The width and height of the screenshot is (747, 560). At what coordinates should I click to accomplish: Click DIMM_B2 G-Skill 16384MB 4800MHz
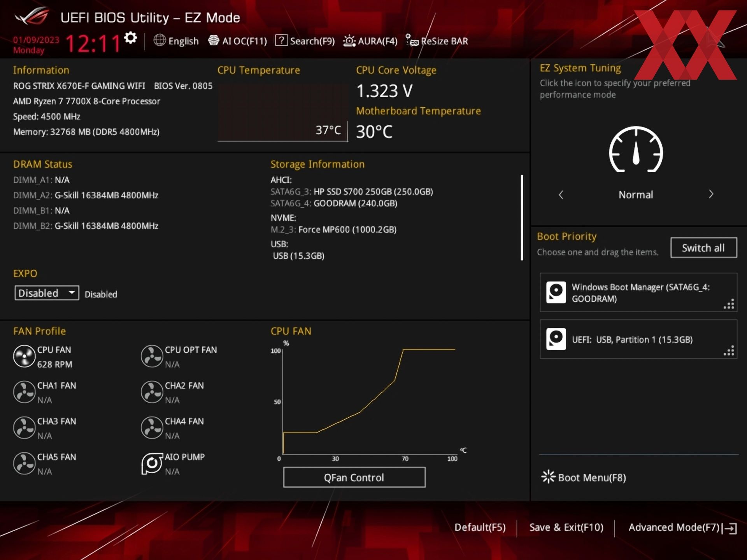pyautogui.click(x=86, y=226)
